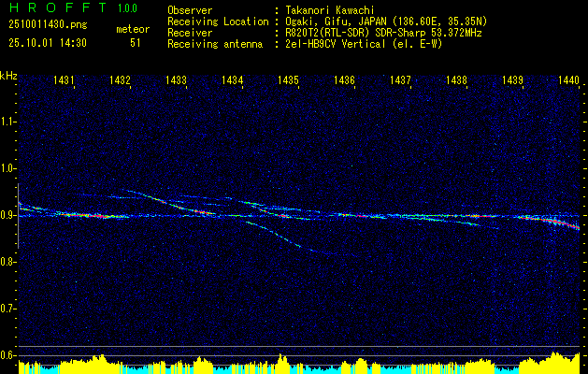Screen dimensions: 588x374
Task: Click the 1434 time axis marker
Action: click(232, 79)
